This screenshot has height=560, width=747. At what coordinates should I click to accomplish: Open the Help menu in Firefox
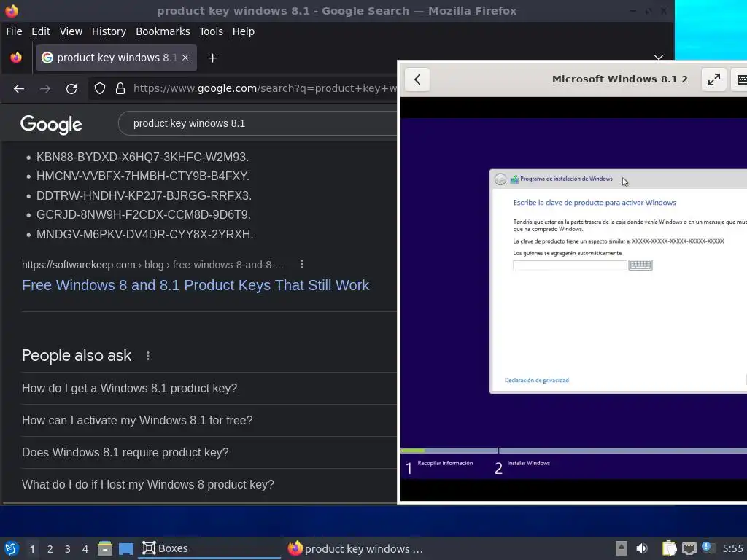pos(243,31)
